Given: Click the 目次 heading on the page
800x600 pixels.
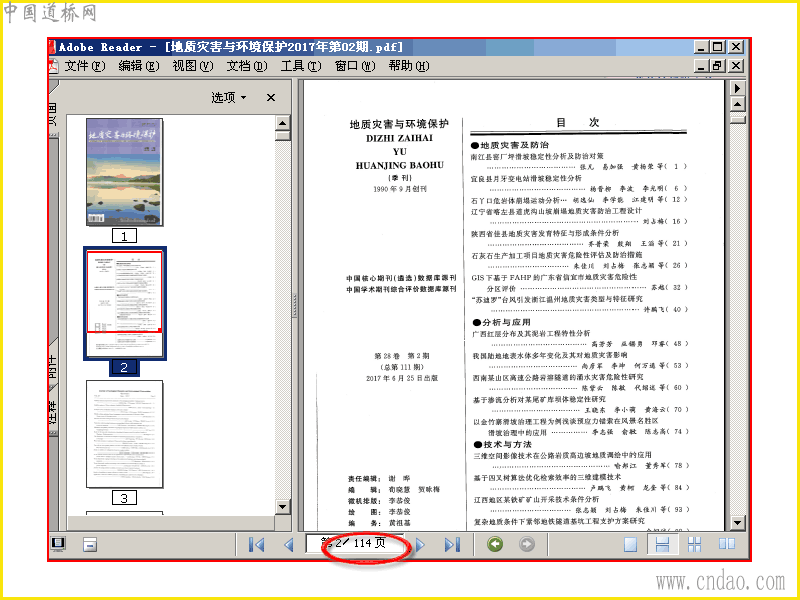Looking at the screenshot, I should click(578, 122).
